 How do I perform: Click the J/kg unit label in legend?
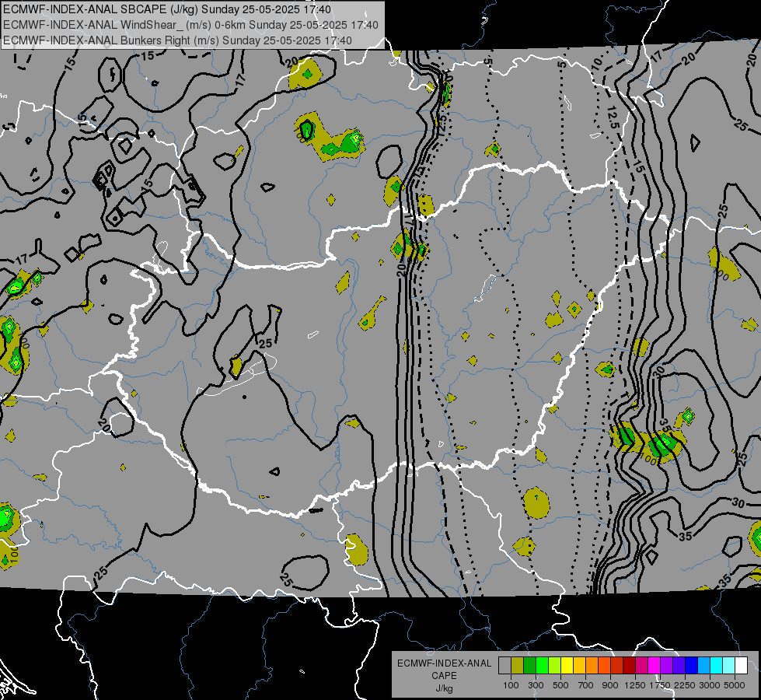[444, 688]
